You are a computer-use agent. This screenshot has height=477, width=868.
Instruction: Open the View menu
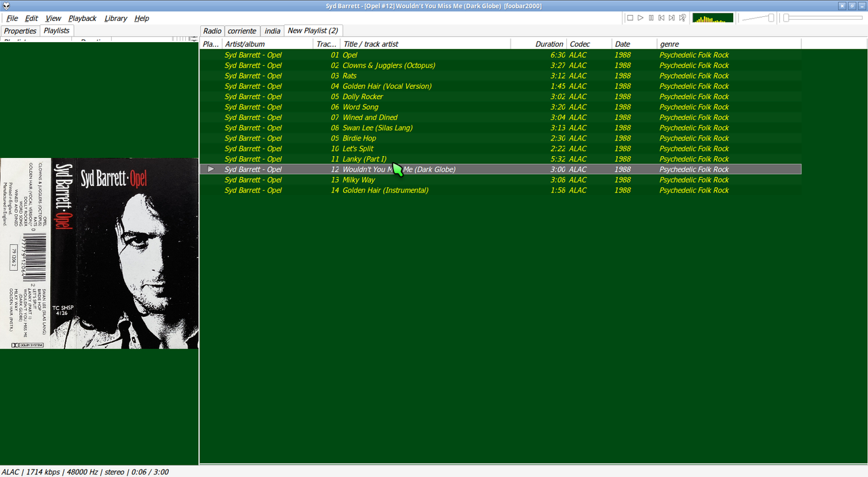53,18
